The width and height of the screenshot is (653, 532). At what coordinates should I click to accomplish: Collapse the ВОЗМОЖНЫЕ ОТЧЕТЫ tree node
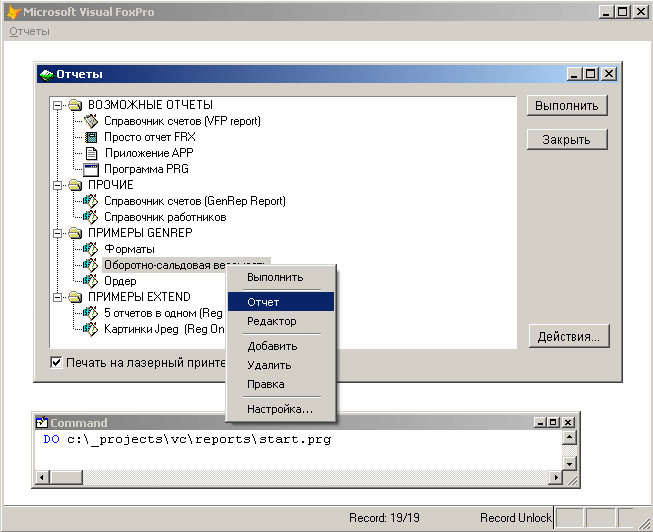coord(58,105)
